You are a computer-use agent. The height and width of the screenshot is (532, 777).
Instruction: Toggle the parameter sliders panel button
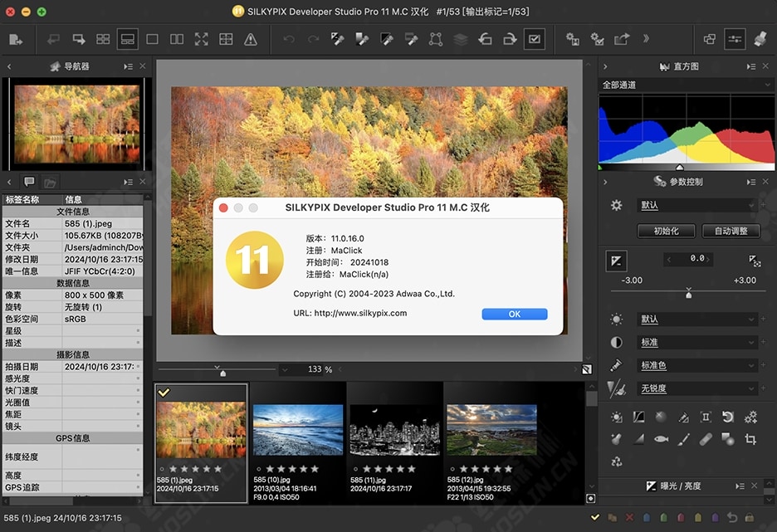[734, 39]
